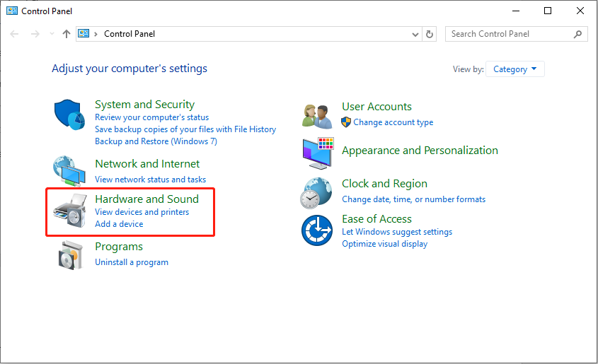Open Backup and Restore (Windows 7)
Viewport: 598px width, 364px height.
[156, 141]
